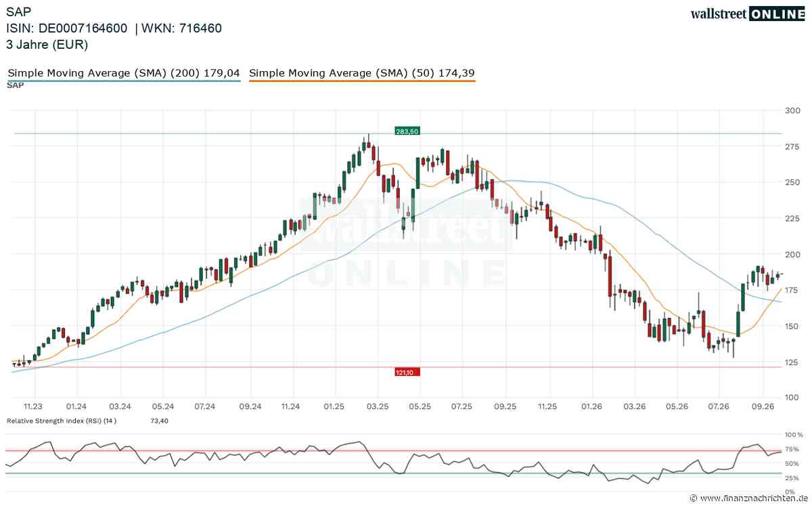
Task: Click the 200 price axis value
Action: 793,254
